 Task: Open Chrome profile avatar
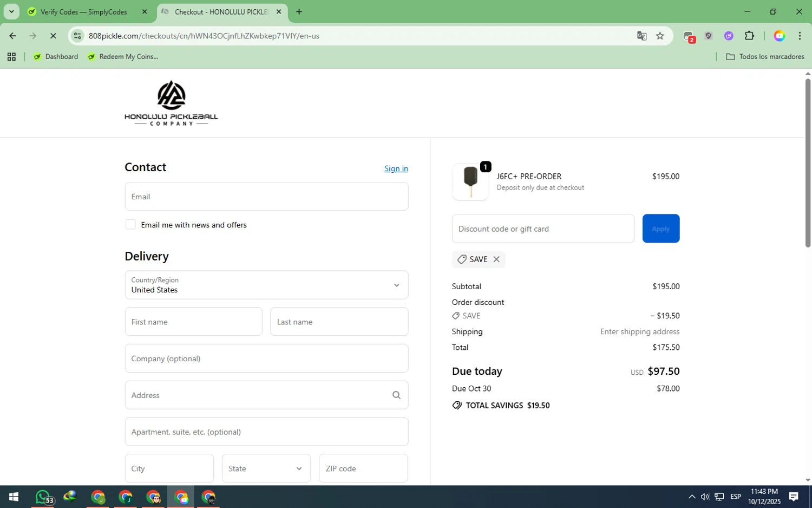pyautogui.click(x=780, y=36)
